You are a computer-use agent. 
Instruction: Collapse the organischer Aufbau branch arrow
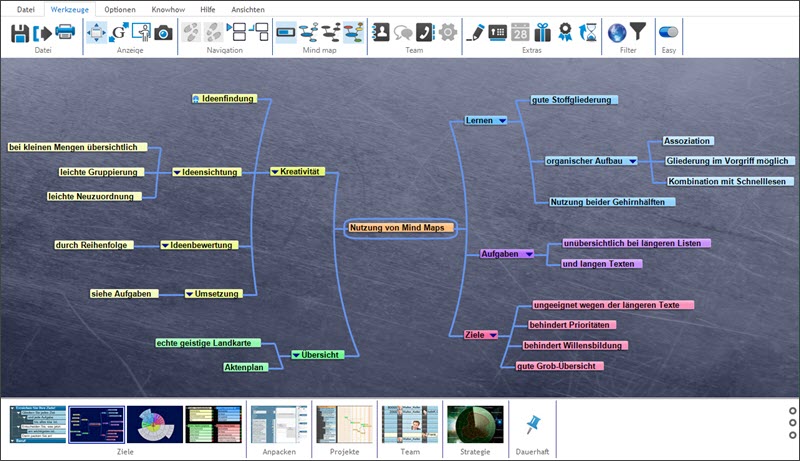[632, 161]
